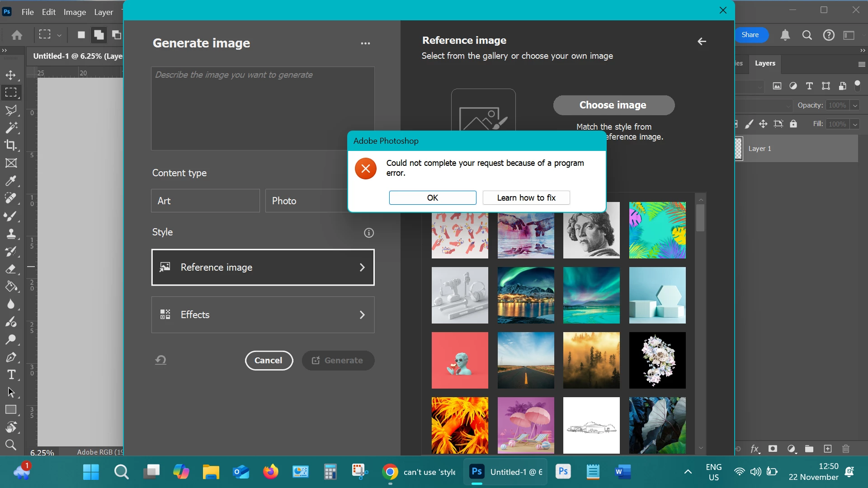The height and width of the screenshot is (488, 868).
Task: Click OK in the error dialog
Action: 432,197
